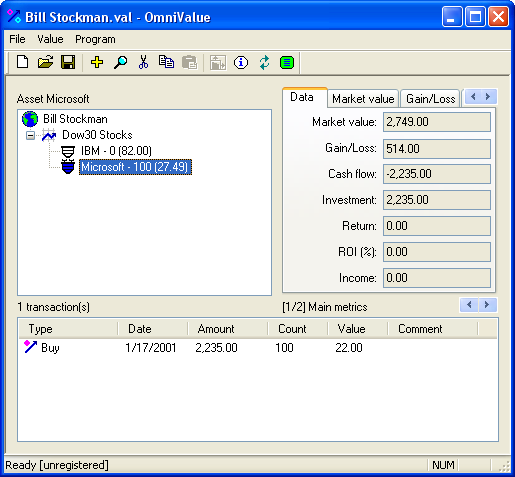The image size is (515, 477).
Task: Click the 2,235.00 transaction amount cell
Action: pyautogui.click(x=216, y=348)
